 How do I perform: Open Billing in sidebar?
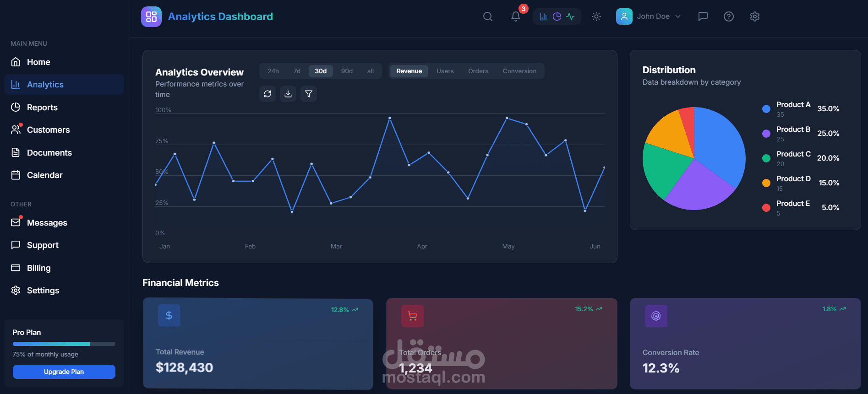(x=64, y=268)
